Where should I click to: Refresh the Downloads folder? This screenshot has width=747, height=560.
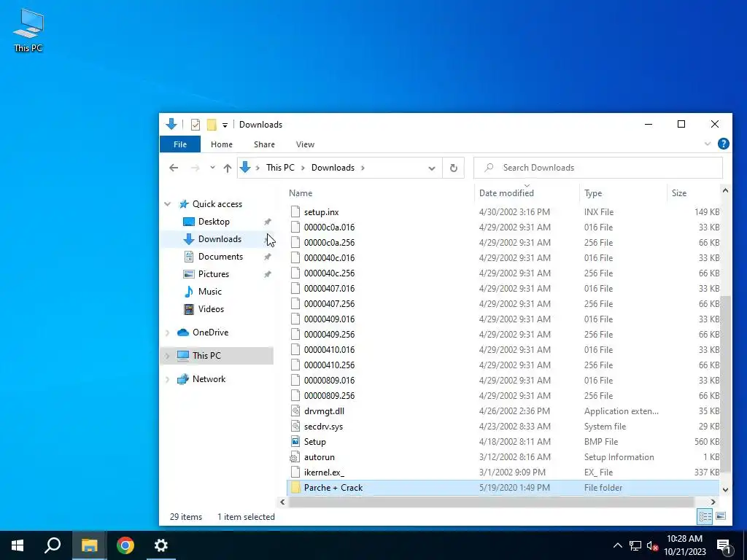coord(454,168)
